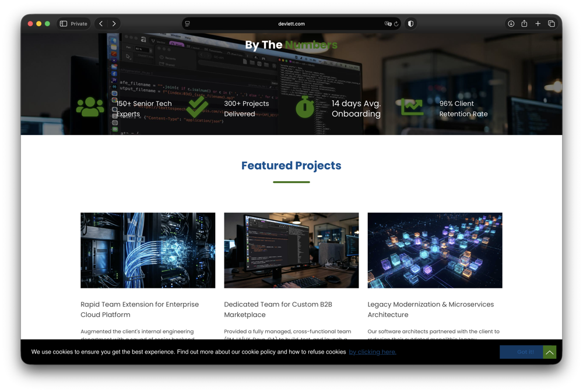Image resolution: width=583 pixels, height=392 pixels.
Task: Click the 'By The Numbers' heading
Action: (291, 45)
